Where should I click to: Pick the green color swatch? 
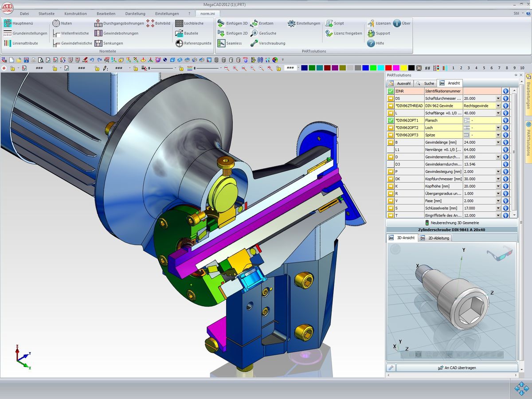click(312, 68)
